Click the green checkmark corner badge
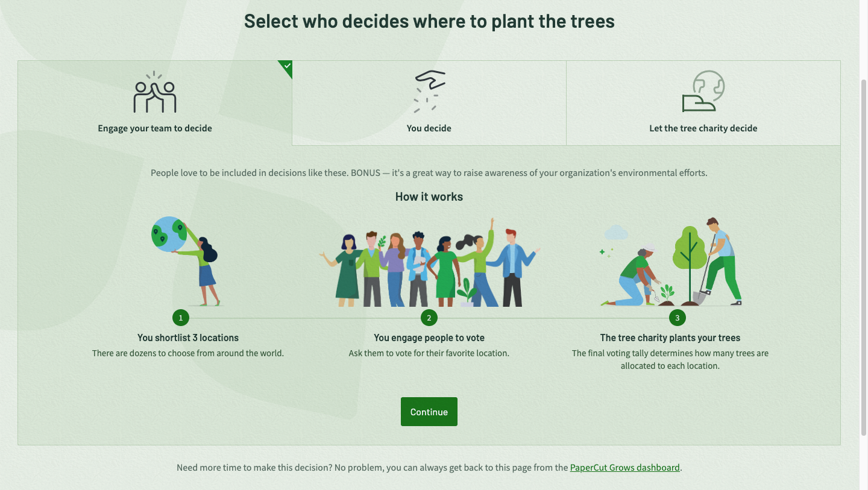The height and width of the screenshot is (490, 868). [287, 66]
